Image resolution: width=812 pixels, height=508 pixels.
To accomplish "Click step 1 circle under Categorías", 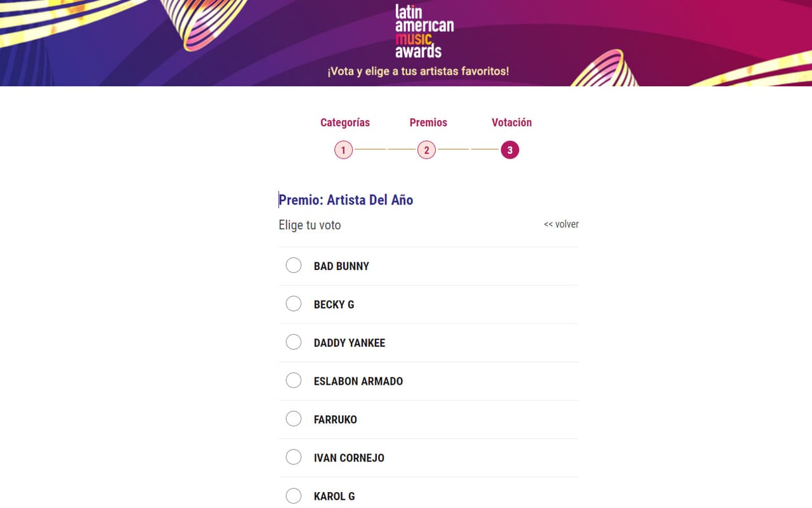I will 343,150.
